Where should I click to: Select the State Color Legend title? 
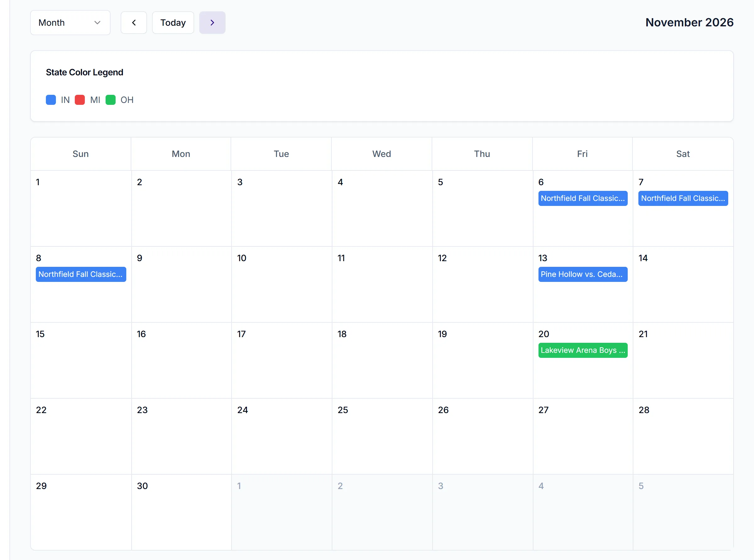85,72
